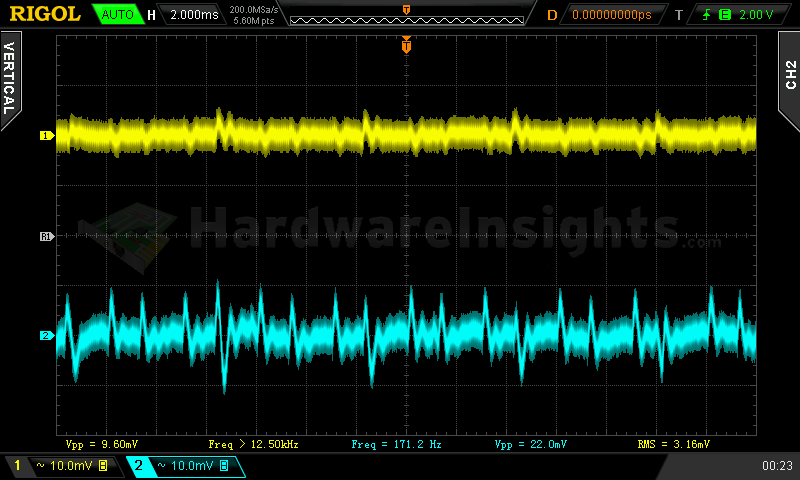Click the 2.00 V trigger level readout
800x480 pixels.
[x=755, y=15]
